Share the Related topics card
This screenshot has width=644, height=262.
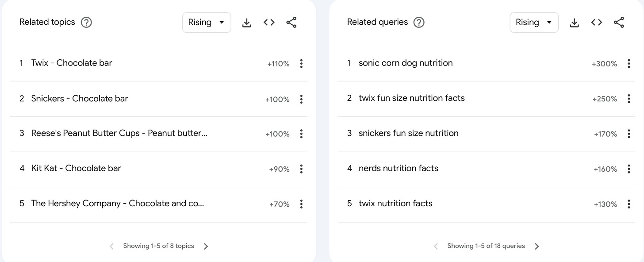click(x=291, y=23)
